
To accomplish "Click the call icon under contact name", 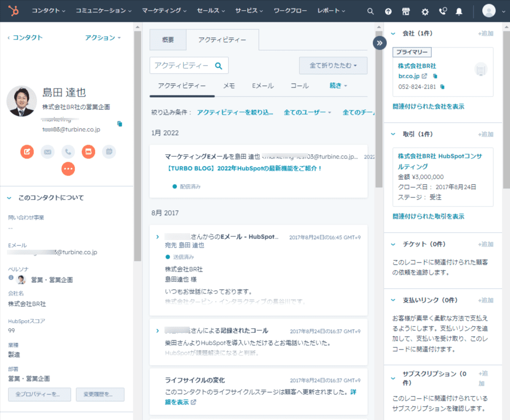I will pyautogui.click(x=68, y=152).
